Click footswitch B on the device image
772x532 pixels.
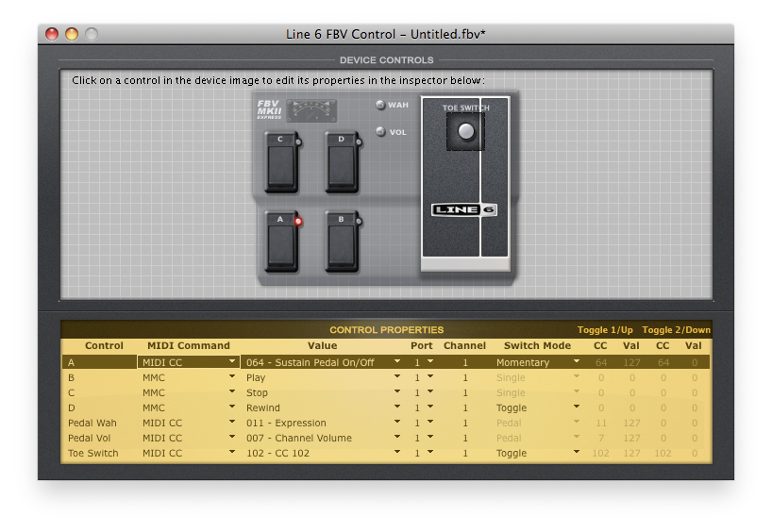point(342,242)
